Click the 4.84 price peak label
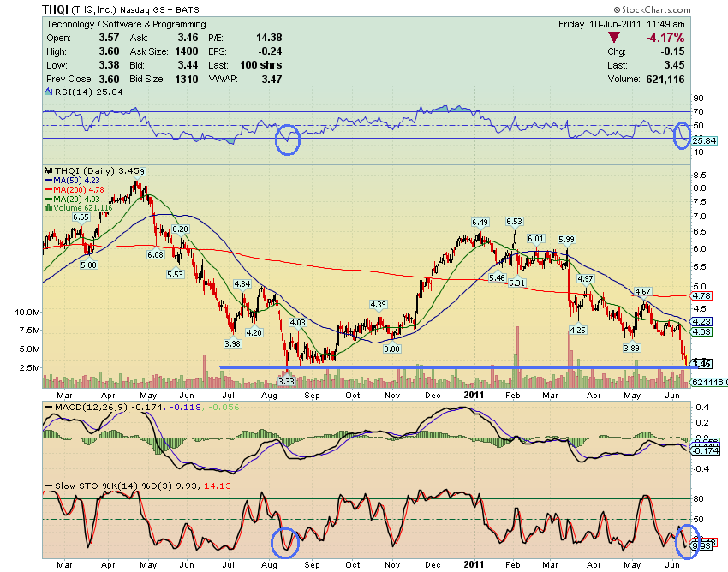The height and width of the screenshot is (572, 728). tap(242, 284)
